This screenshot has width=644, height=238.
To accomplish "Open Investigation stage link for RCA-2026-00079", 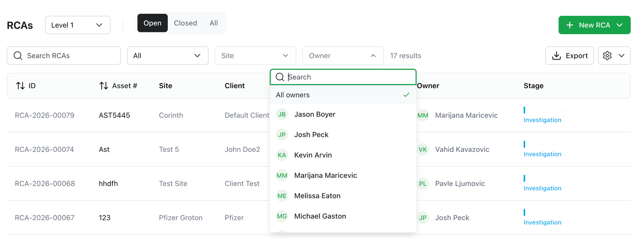I will pyautogui.click(x=542, y=120).
